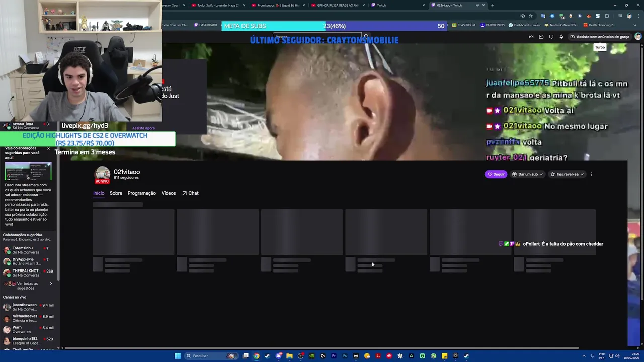Open the CLASSROOM bookmark

pyautogui.click(x=463, y=25)
